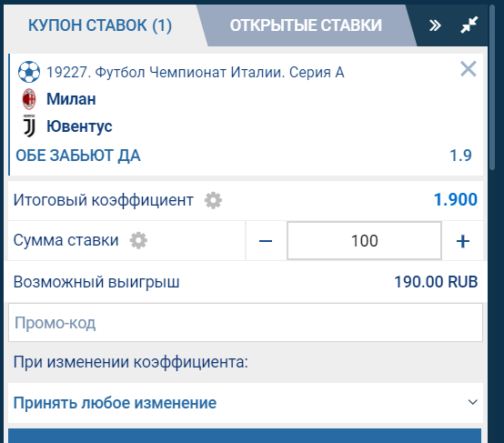Select the Купон ставок (1) tab
Image resolution: width=504 pixels, height=443 pixels.
(x=100, y=25)
